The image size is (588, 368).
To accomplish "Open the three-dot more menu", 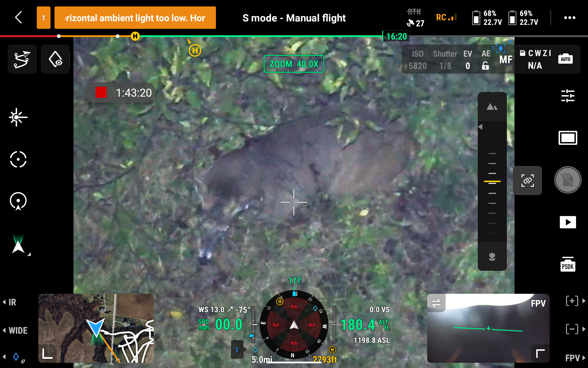I will [570, 18].
